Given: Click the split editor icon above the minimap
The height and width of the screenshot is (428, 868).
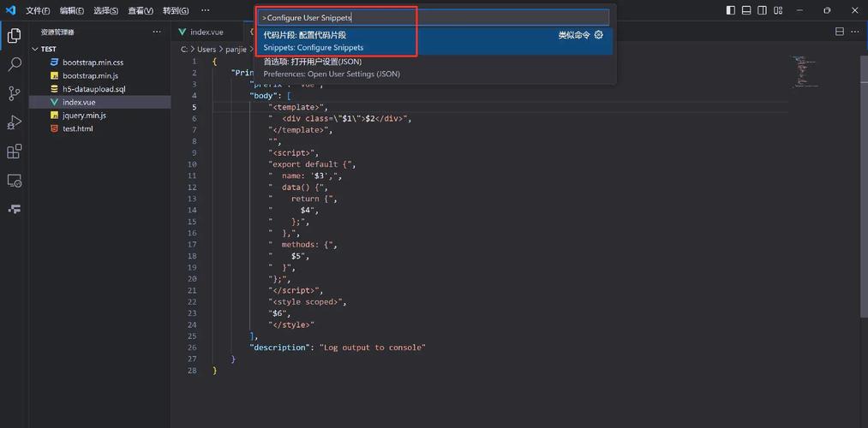Looking at the screenshot, I should coord(839,32).
